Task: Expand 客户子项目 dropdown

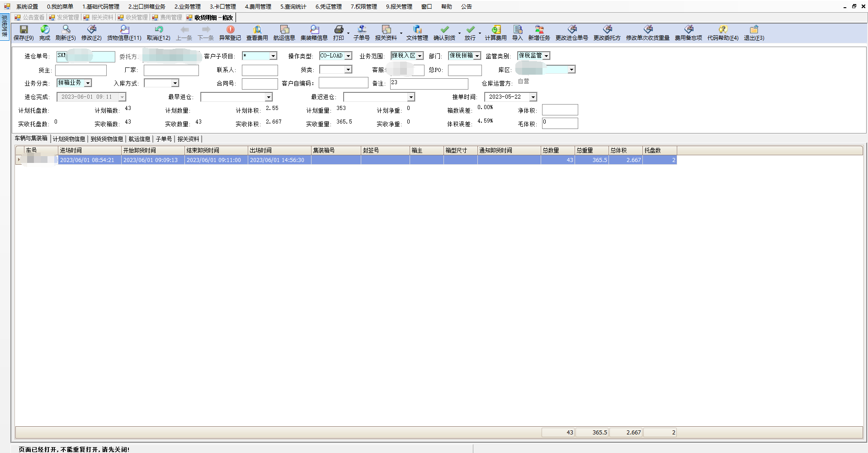Action: tap(273, 56)
